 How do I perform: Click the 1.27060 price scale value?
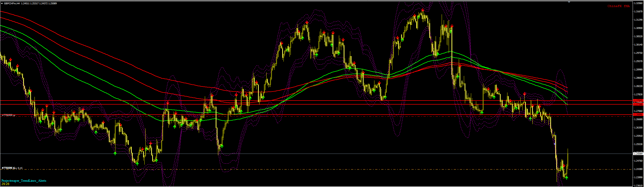click(x=638, y=111)
